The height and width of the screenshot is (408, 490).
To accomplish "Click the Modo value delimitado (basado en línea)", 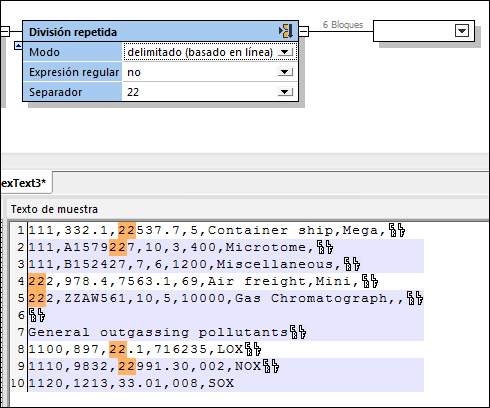I will click(200, 52).
